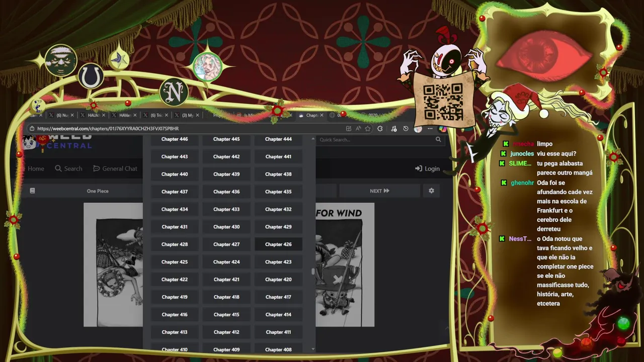Select Chapter 425 from list
Screen dimensions: 644x362
coord(175,262)
